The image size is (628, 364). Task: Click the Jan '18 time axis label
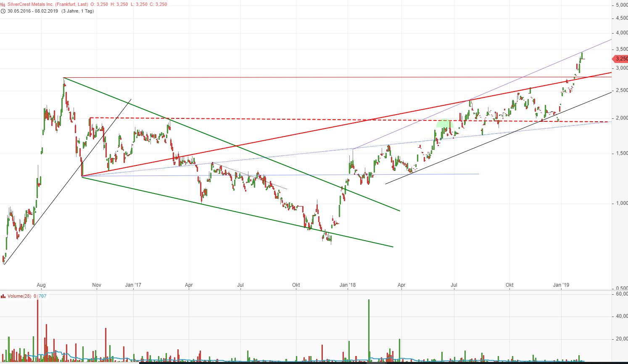point(348,285)
